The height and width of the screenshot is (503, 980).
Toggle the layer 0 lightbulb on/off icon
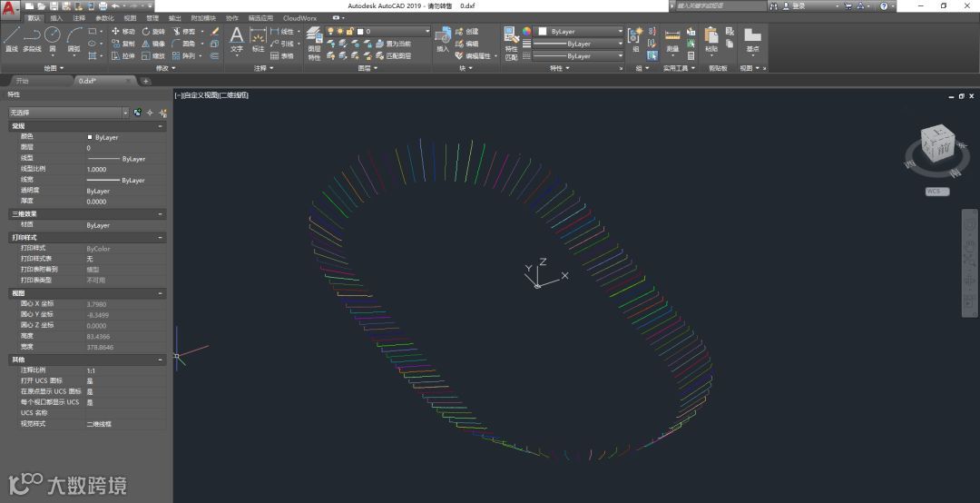[330, 31]
